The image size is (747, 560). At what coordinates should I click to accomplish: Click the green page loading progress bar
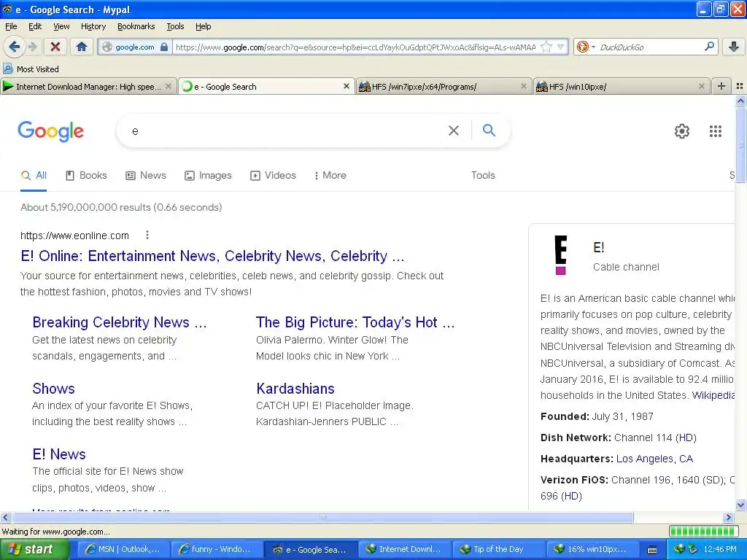(704, 531)
